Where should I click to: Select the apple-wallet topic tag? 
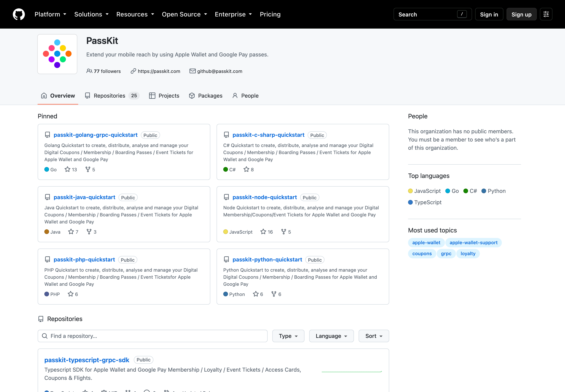click(x=426, y=243)
